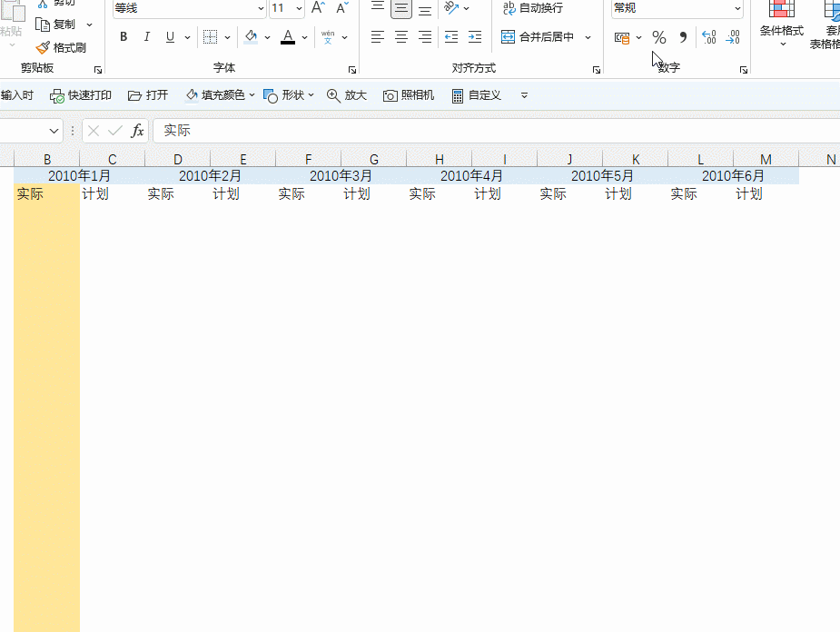Click the center align icon

pos(401,37)
